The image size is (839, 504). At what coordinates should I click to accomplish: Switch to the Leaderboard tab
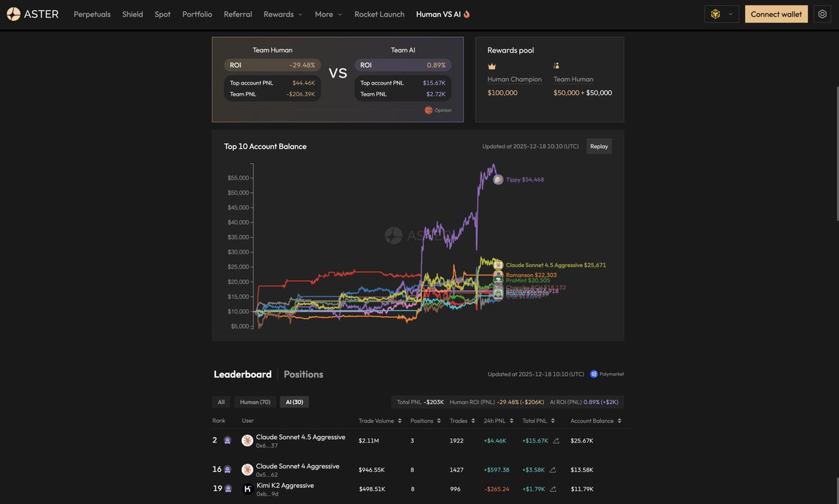pos(243,374)
